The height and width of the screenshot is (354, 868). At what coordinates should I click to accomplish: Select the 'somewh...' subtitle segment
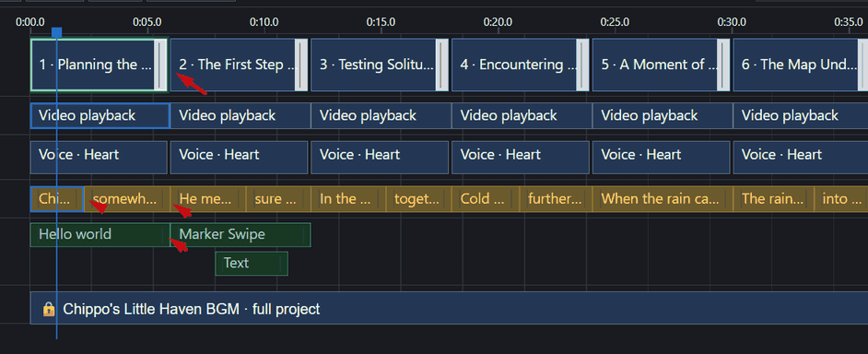[x=127, y=199]
